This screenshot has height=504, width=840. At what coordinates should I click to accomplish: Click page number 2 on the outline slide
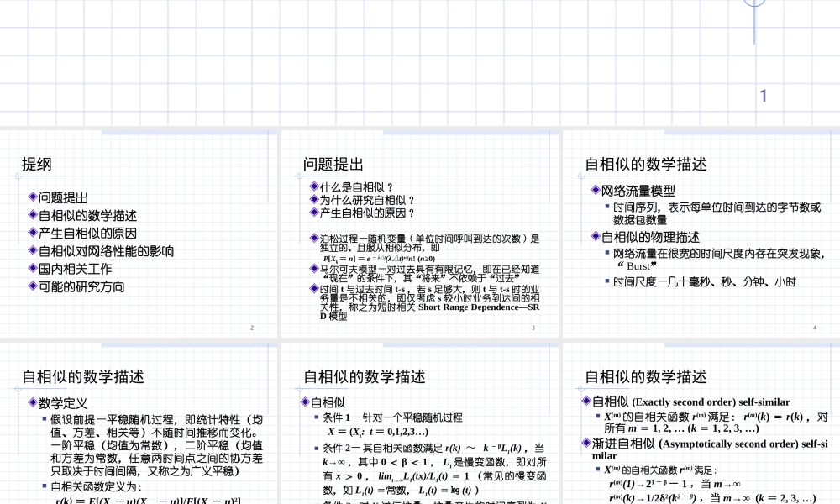click(x=252, y=328)
